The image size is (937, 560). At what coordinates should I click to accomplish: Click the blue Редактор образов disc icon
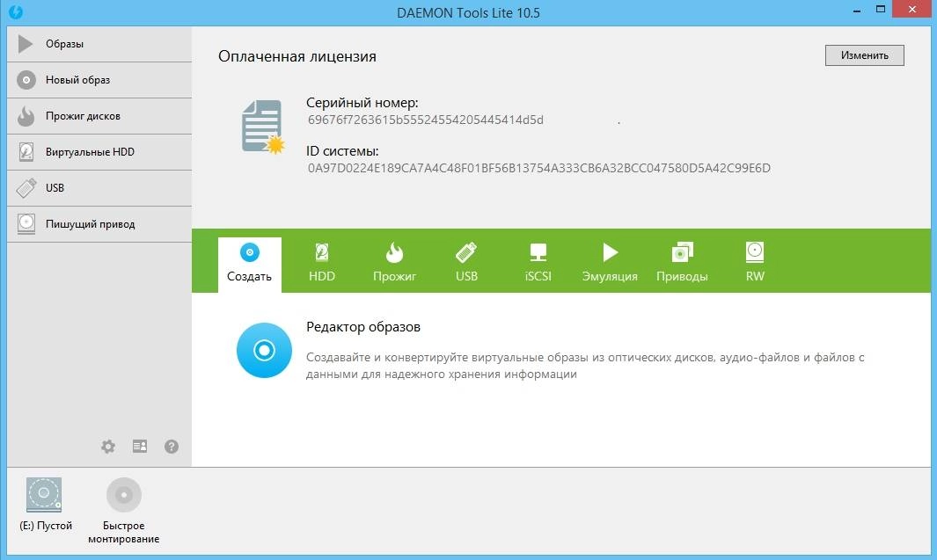(264, 351)
